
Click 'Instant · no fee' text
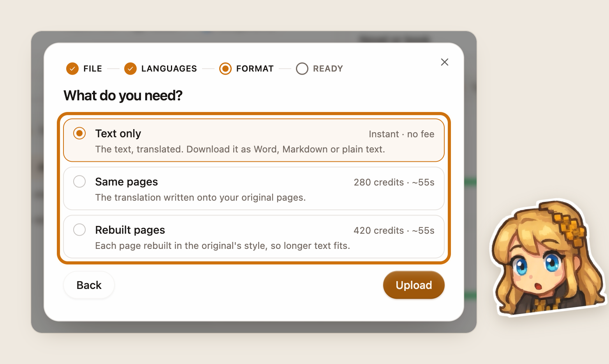coord(401,134)
